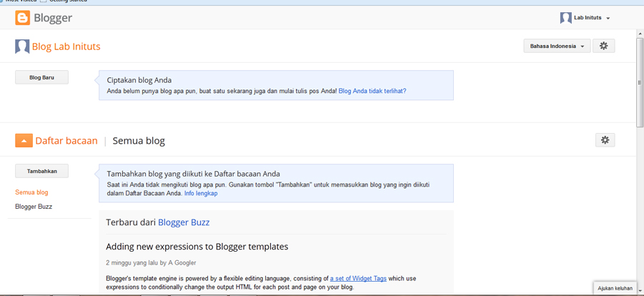Screen dimensions: 644x296
Task: Open the Lab Inituts account avatar
Action: tap(565, 18)
